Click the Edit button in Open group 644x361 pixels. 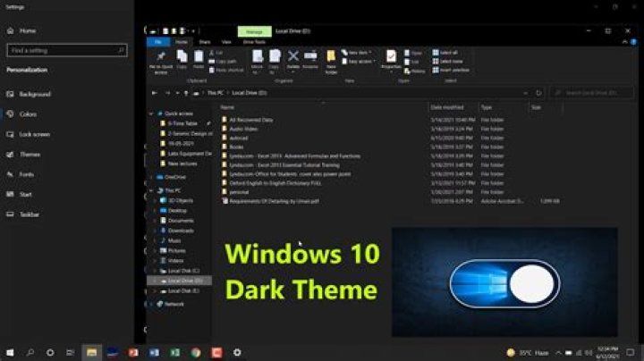tap(411, 62)
